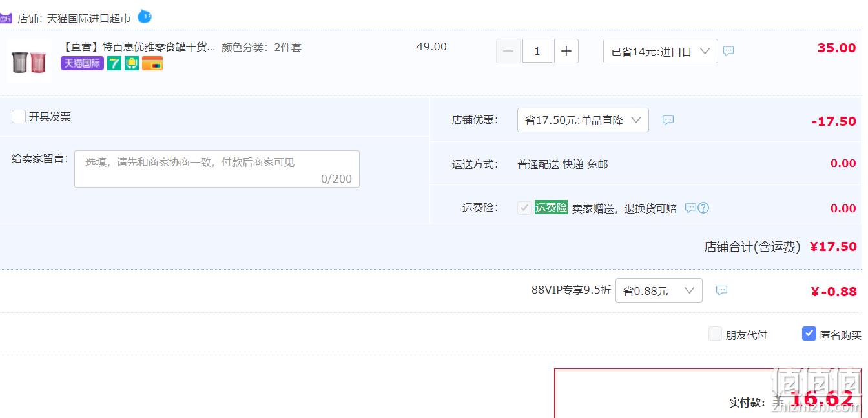The image size is (868, 418).
Task: Click the orange credit card badge icon
Action: [x=152, y=63]
